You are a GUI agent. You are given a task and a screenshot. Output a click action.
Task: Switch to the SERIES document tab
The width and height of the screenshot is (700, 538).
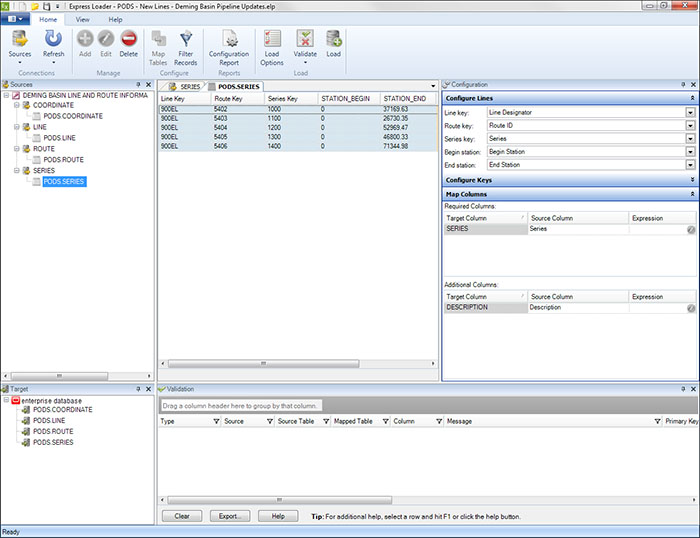click(x=185, y=86)
